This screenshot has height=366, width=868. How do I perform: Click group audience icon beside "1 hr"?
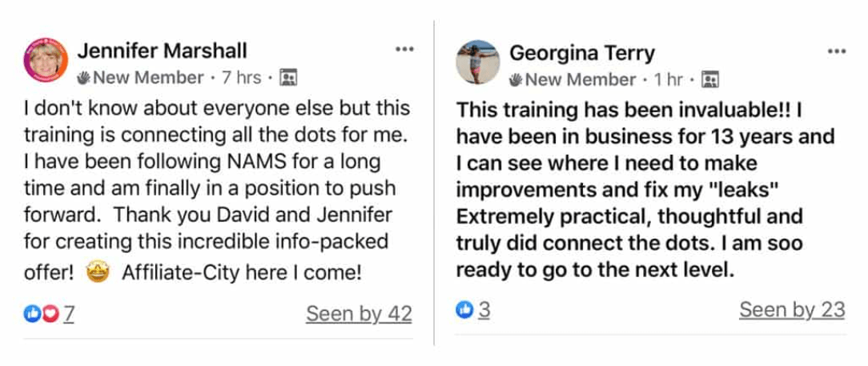[x=710, y=79]
